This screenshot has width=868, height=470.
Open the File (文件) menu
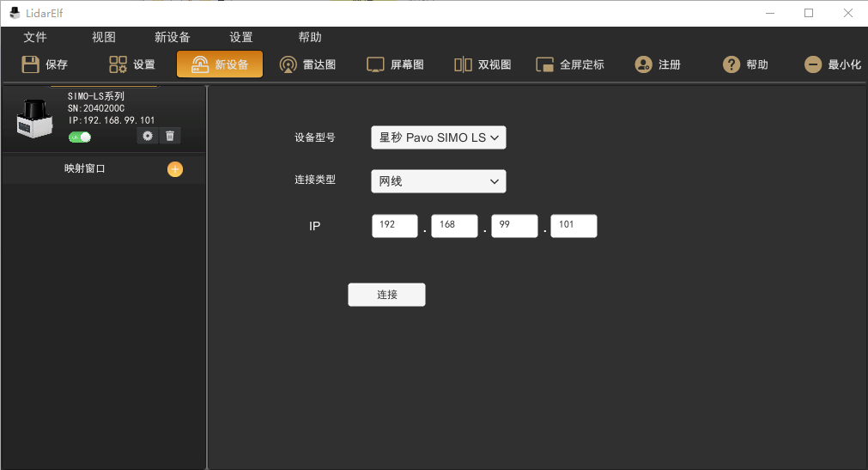[x=35, y=37]
